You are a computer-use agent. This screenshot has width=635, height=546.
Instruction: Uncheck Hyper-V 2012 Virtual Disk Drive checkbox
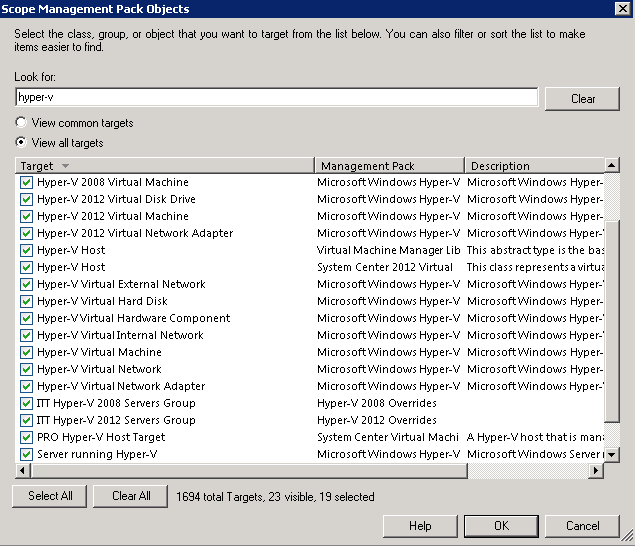(26, 200)
